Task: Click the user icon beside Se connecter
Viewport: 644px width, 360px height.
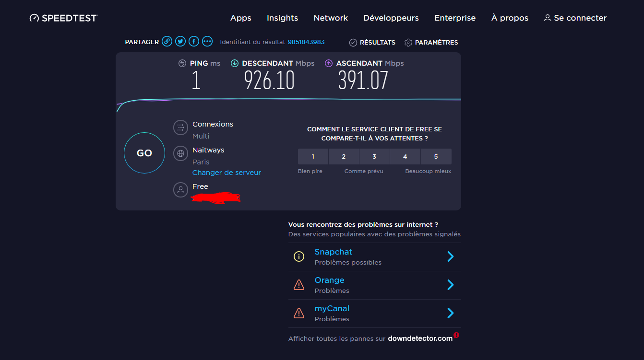Action: point(548,18)
